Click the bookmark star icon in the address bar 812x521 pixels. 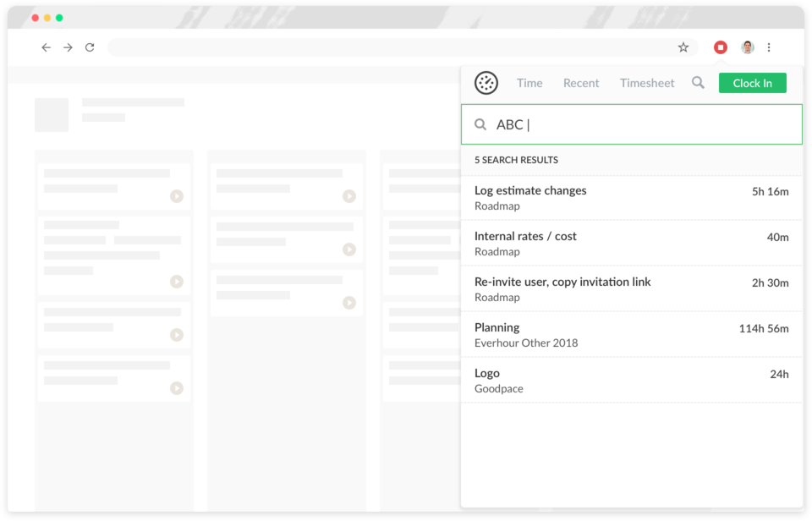[683, 47]
